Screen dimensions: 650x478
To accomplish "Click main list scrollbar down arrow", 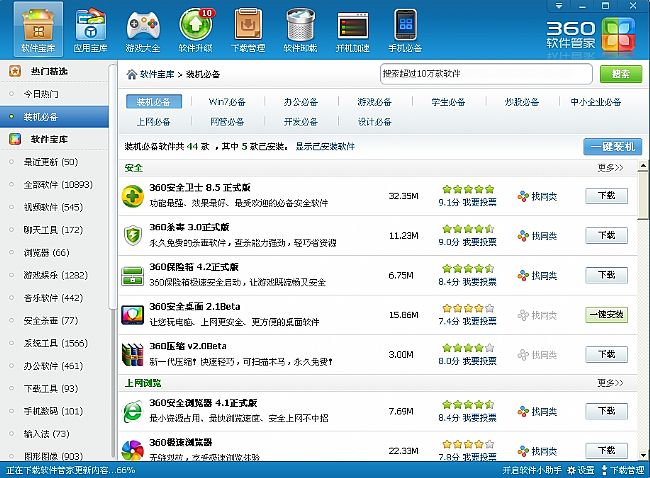I will coord(643,455).
